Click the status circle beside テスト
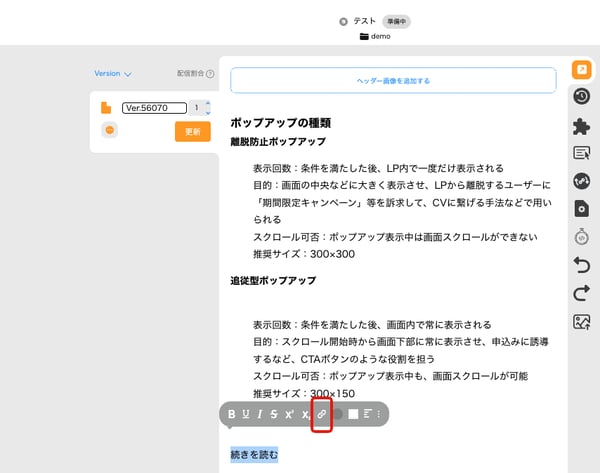The height and width of the screenshot is (473, 600). pyautogui.click(x=343, y=21)
